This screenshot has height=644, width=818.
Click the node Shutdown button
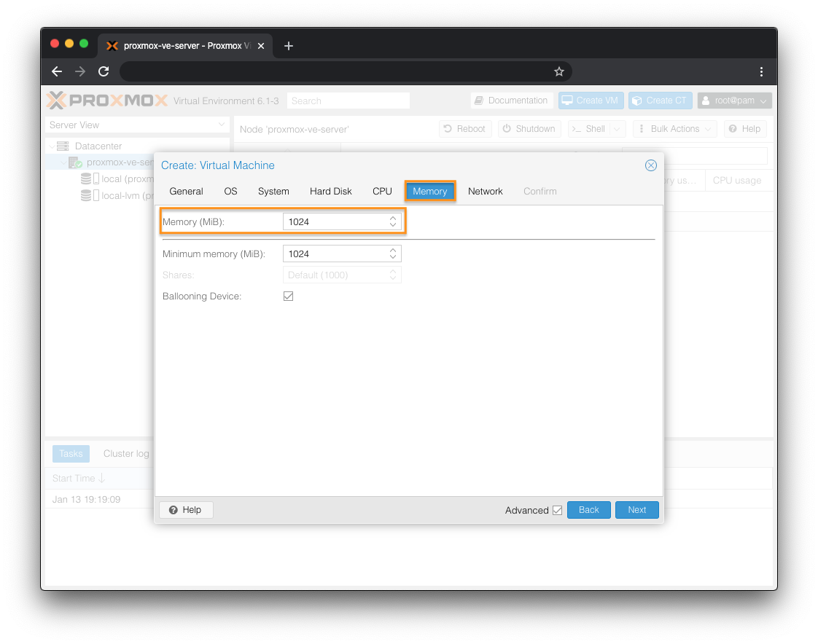pos(529,129)
